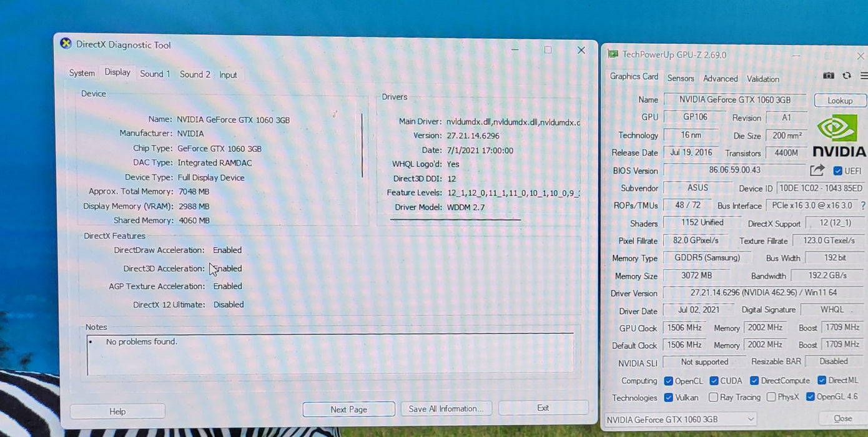Click the BIOS Version field 86.06.59.00.43

coord(734,170)
